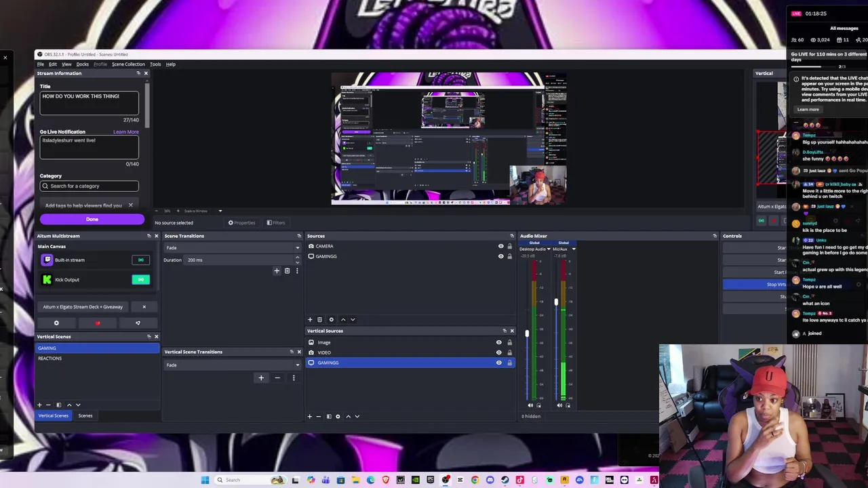Screen dimensions: 868x488
Task: Move vertical source down
Action: click(x=357, y=416)
